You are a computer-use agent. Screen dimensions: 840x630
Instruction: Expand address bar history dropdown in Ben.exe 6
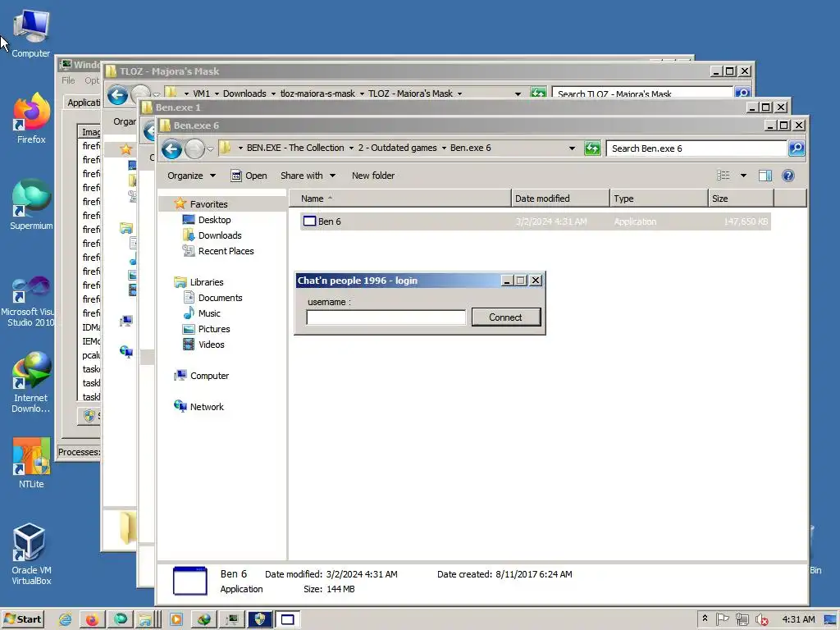point(572,148)
